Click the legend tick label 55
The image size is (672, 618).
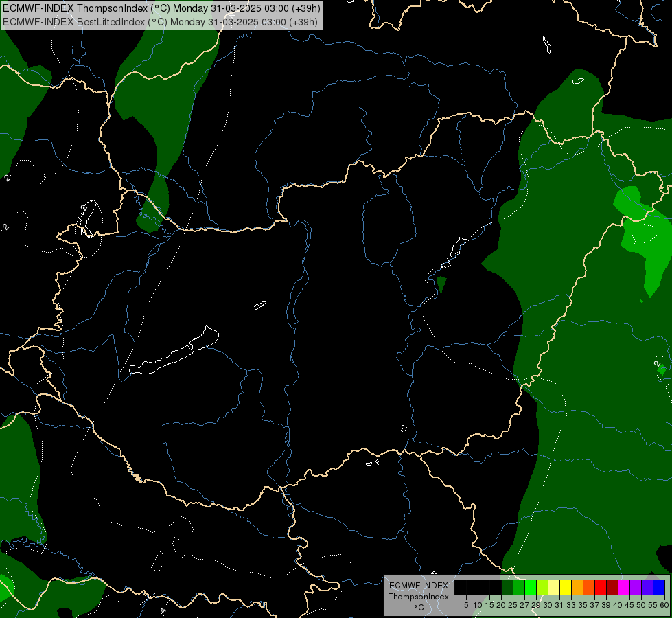coord(653,605)
